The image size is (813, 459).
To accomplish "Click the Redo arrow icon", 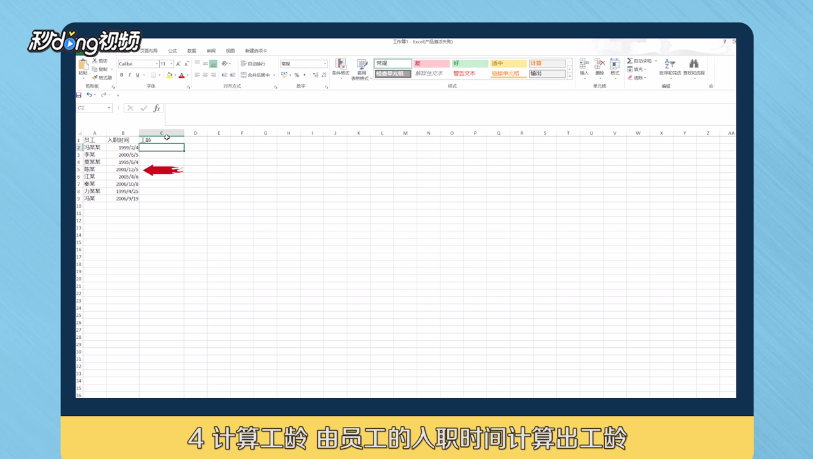I will click(x=103, y=95).
